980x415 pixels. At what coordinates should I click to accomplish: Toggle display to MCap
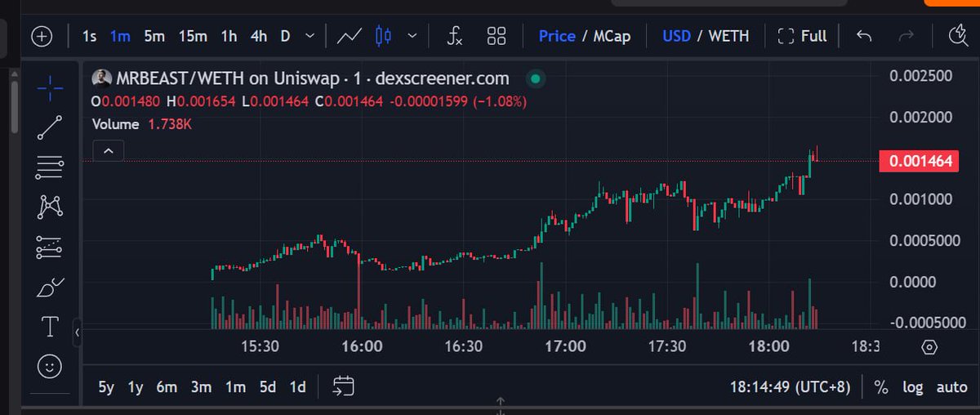pos(611,36)
